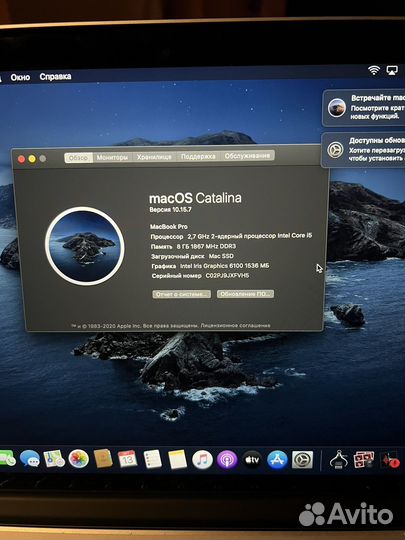Click the macOS Catalina title text
Image resolution: width=405 pixels, height=540 pixels.
pos(195,198)
